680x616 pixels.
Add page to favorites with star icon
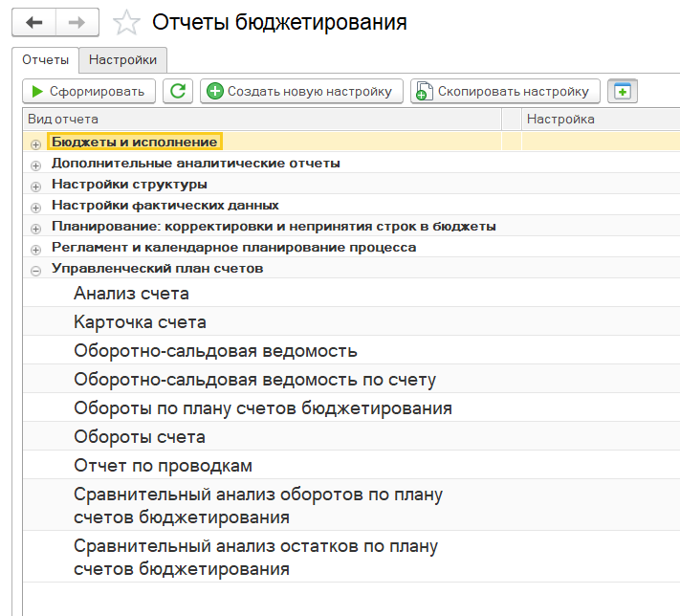coord(125,22)
